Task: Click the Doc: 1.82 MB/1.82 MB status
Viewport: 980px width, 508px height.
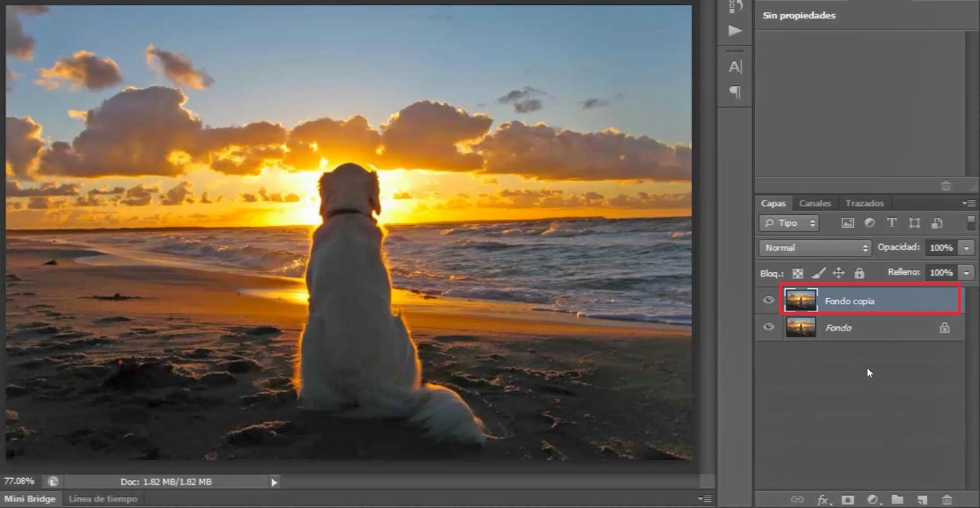Action: click(166, 482)
